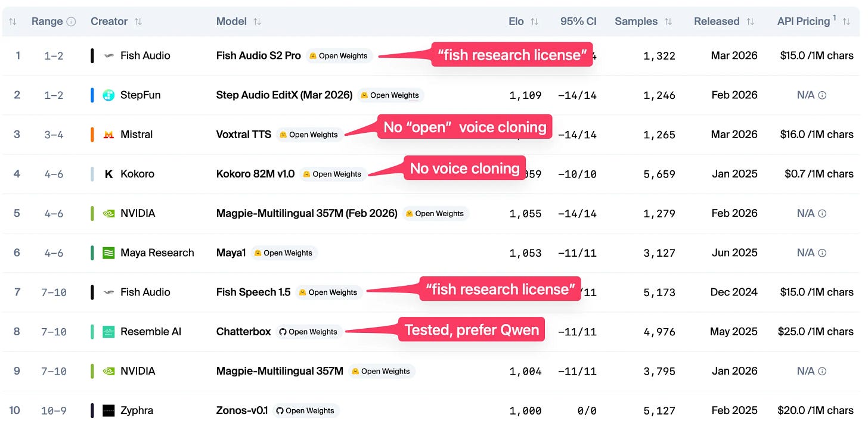
Task: Click the 1,000 Elo score
Action: tap(526, 410)
